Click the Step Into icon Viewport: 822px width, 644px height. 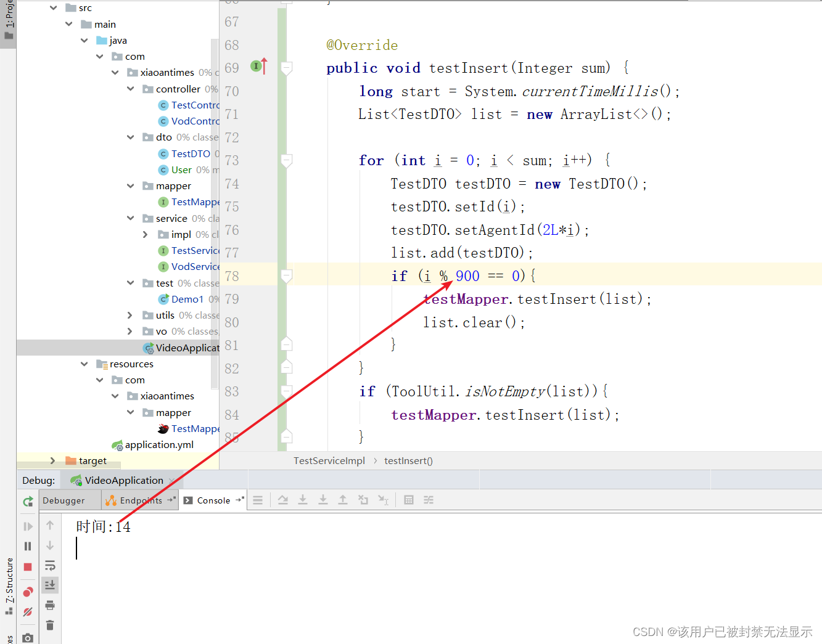tap(303, 500)
